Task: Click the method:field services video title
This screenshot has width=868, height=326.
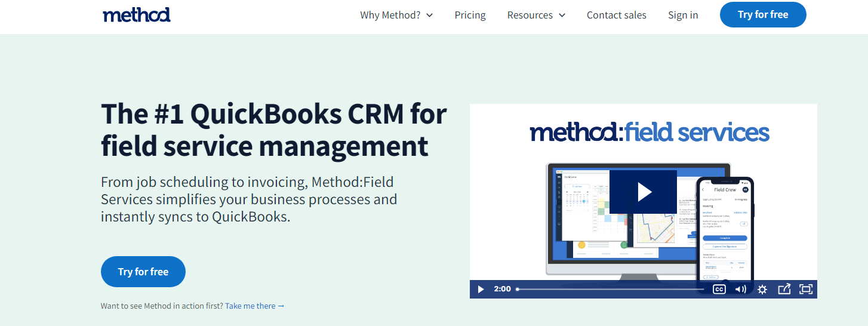Action: coord(650,132)
